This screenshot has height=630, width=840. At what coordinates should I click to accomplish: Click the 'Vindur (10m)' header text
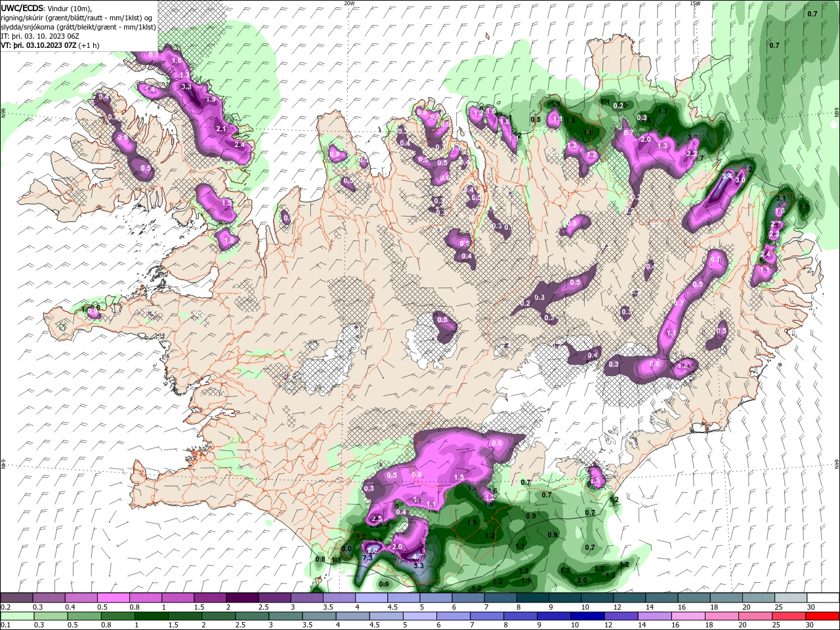(70, 8)
